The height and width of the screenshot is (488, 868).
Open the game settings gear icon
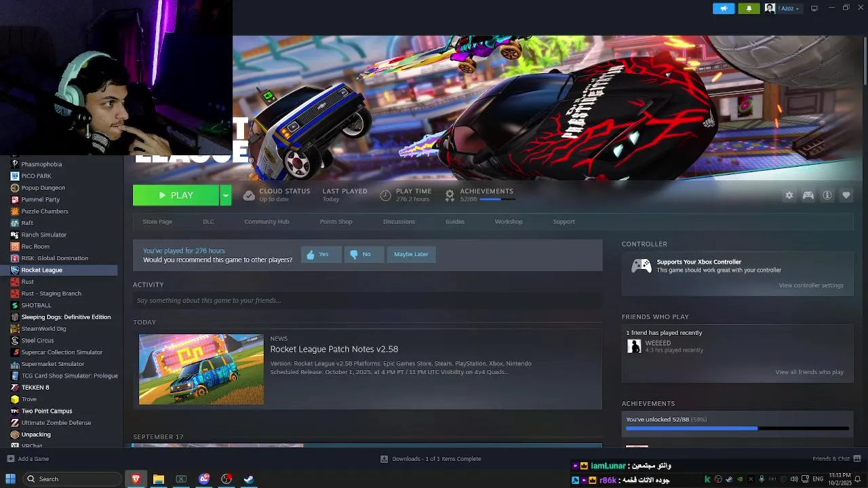pyautogui.click(x=789, y=195)
